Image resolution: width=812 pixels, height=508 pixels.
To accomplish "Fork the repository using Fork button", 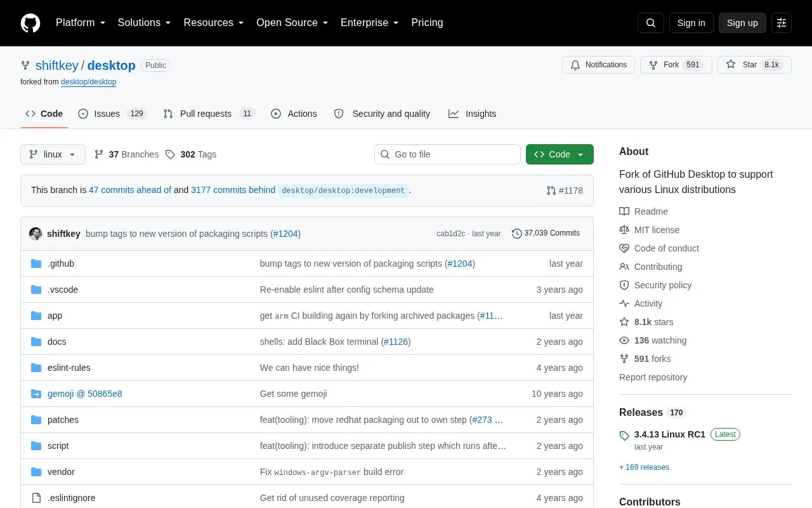I will click(x=676, y=65).
